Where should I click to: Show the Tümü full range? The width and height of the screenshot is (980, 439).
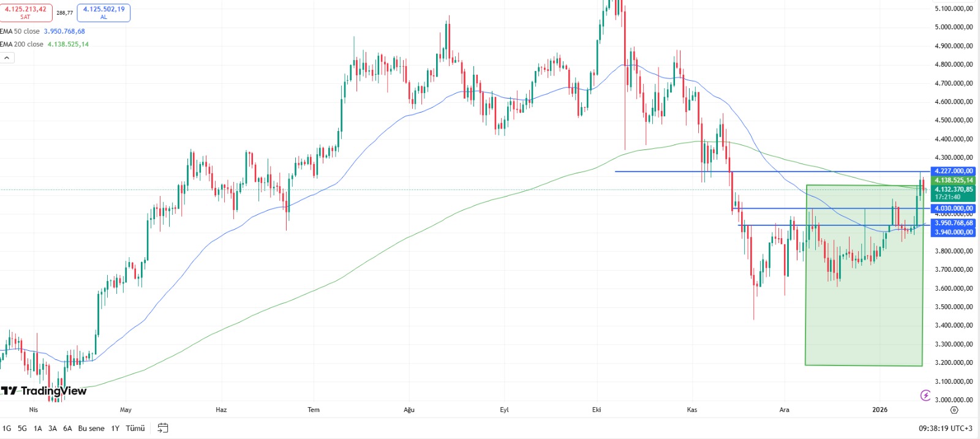[x=135, y=429]
